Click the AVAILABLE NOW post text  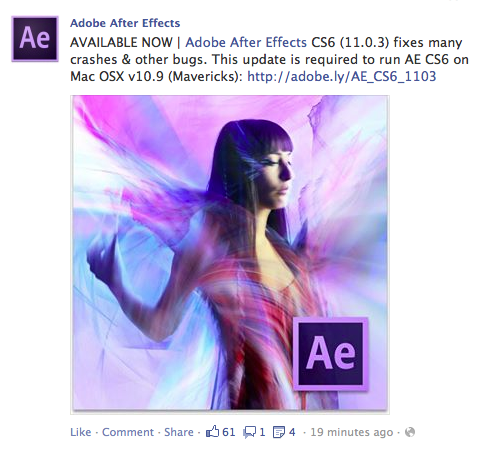coord(121,42)
